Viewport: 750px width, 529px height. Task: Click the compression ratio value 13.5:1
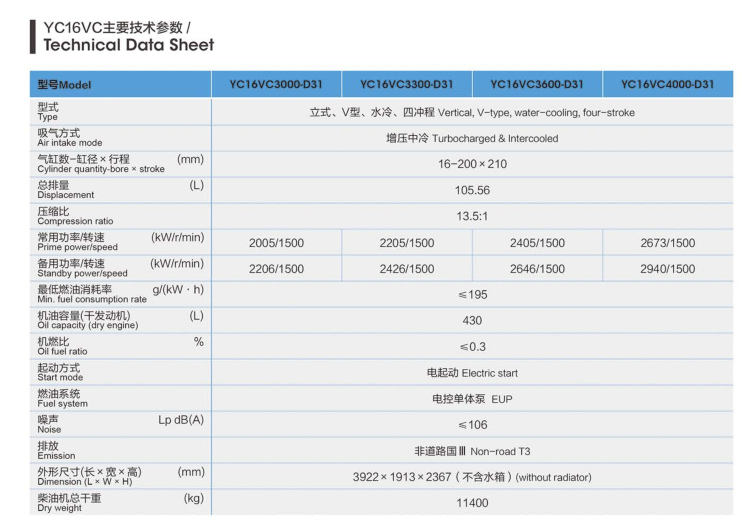click(472, 216)
